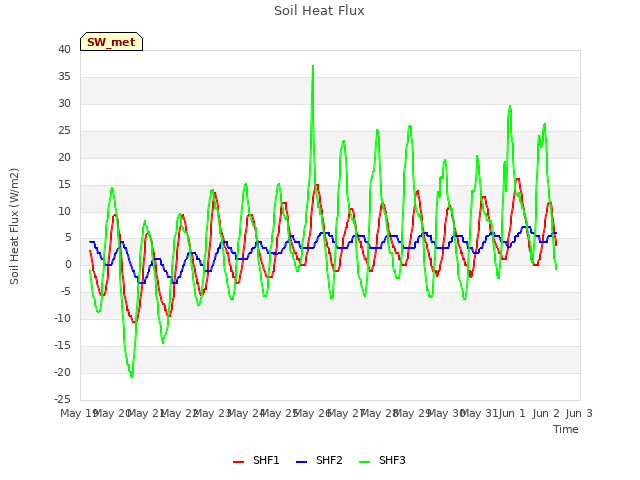Click the green SHF3 legend swatch
640x480 pixels.
click(x=364, y=462)
